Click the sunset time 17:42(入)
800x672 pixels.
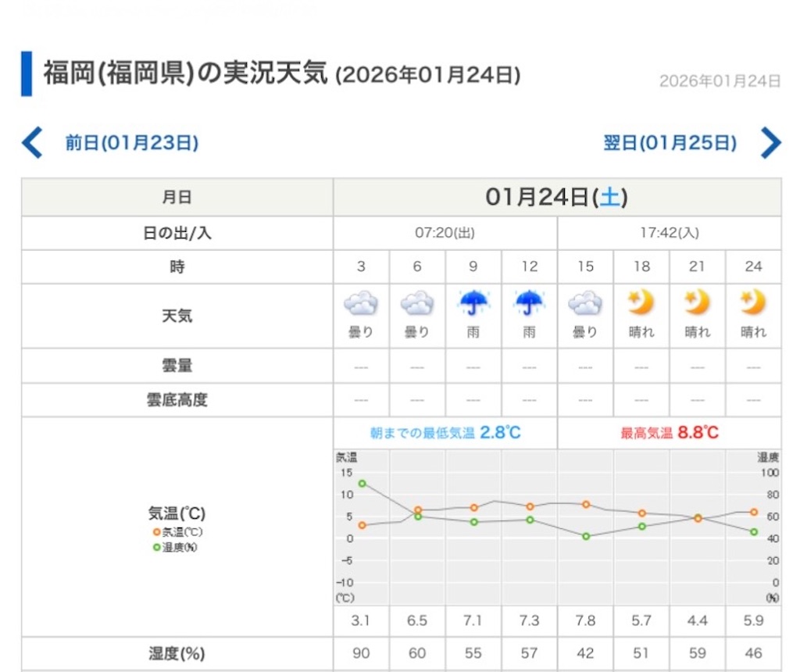(x=670, y=233)
